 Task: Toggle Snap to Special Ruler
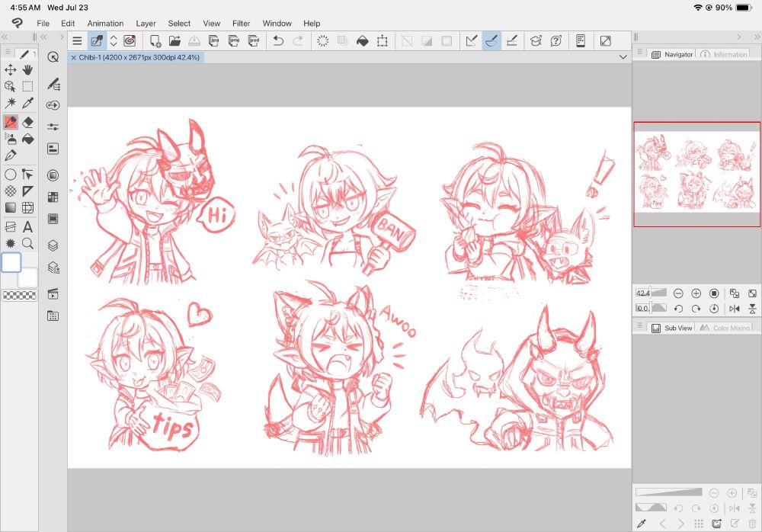coord(491,41)
